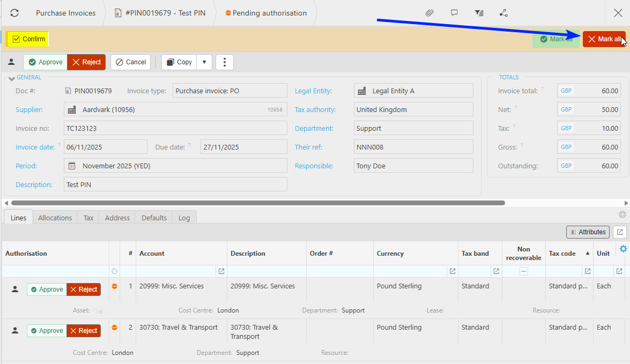Click the refresh icon in header
This screenshot has width=630, height=364.
(x=14, y=13)
